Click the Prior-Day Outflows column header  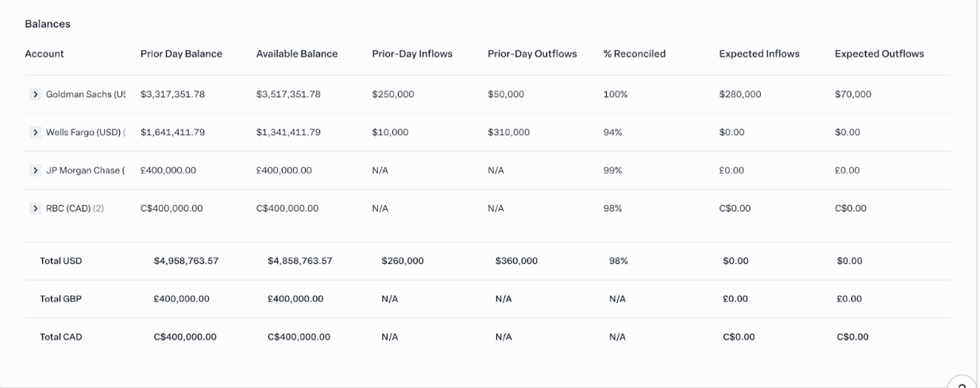coord(532,54)
